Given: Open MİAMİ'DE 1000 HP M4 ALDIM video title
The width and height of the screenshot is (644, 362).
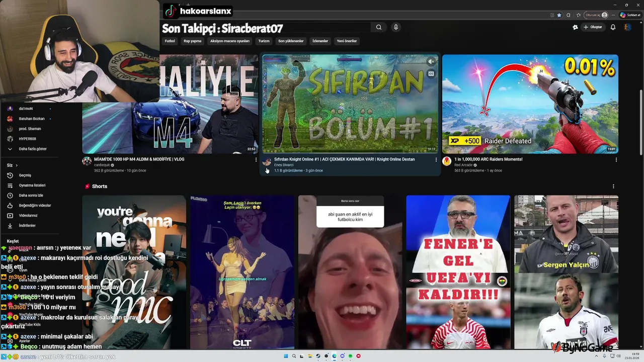Looking at the screenshot, I should tap(140, 159).
